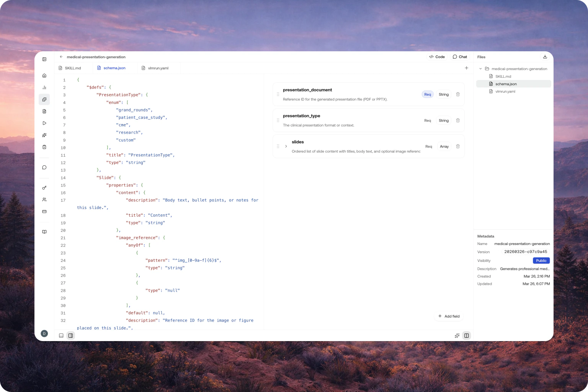Click the description Generates professional med...
Viewport: 588px width, 392px height.
(525, 269)
